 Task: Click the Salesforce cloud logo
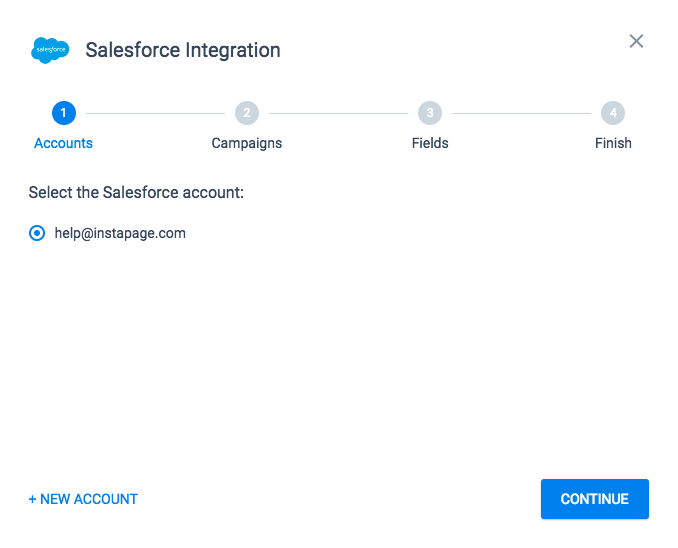(50, 50)
